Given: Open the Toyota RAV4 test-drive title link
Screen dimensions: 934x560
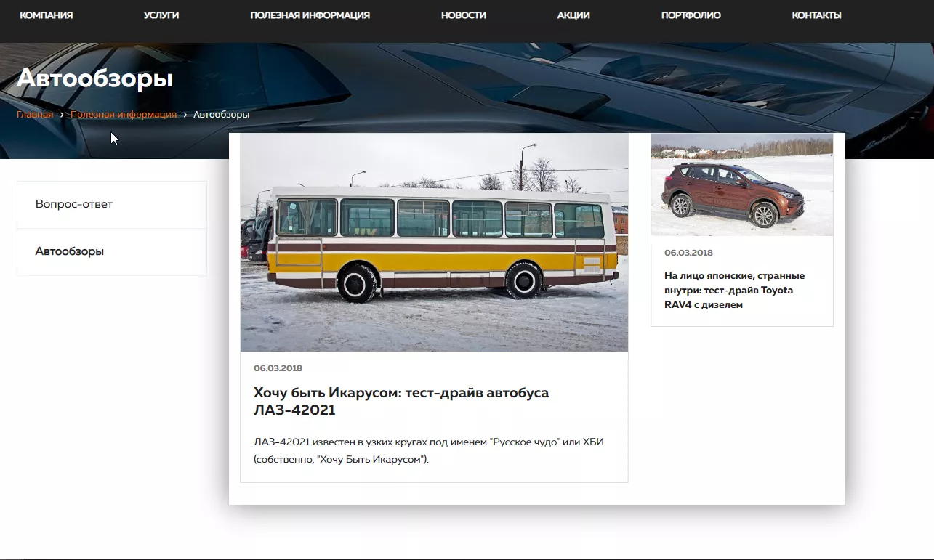Looking at the screenshot, I should click(735, 291).
